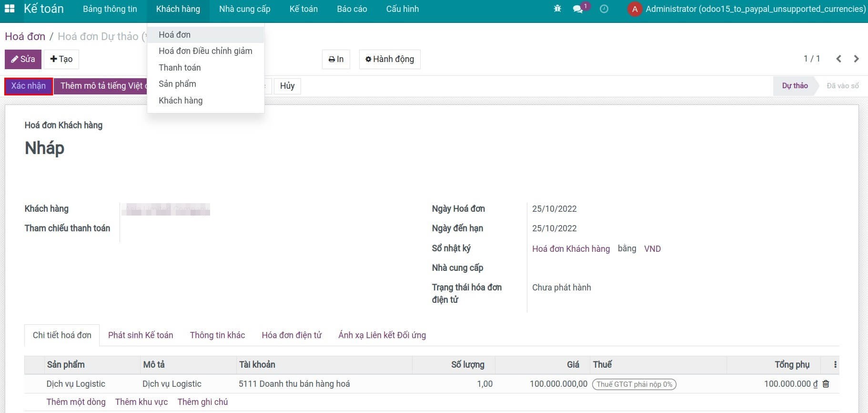The image size is (868, 413).
Task: Go to next record with right arrow
Action: (x=857, y=59)
